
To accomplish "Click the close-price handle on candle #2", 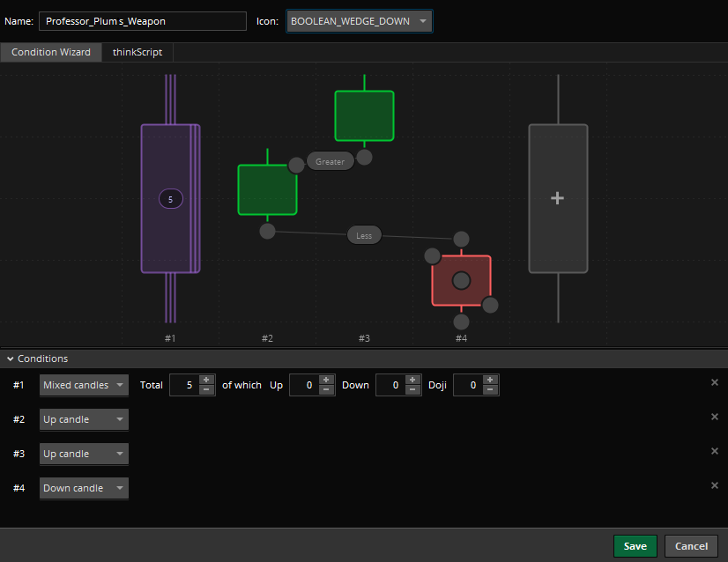I will point(296,166).
